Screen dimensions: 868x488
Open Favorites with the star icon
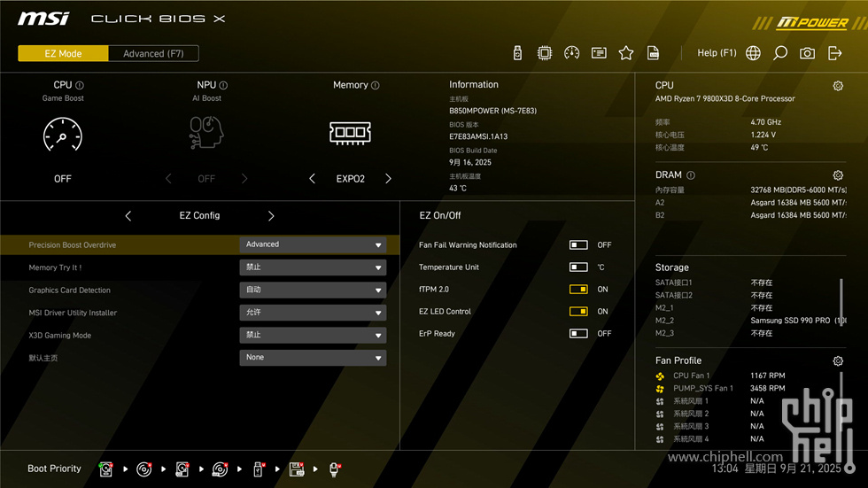point(625,53)
